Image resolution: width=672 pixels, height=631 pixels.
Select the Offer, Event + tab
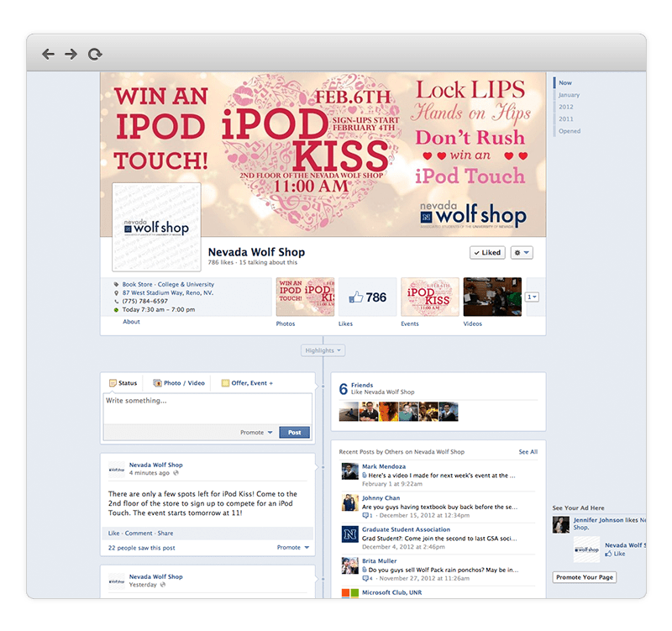[247, 383]
